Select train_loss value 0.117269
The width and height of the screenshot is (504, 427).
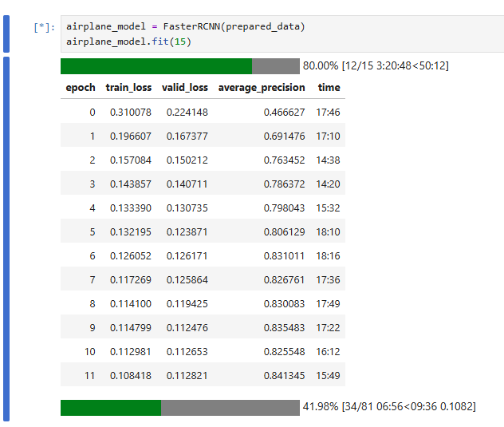click(x=131, y=280)
